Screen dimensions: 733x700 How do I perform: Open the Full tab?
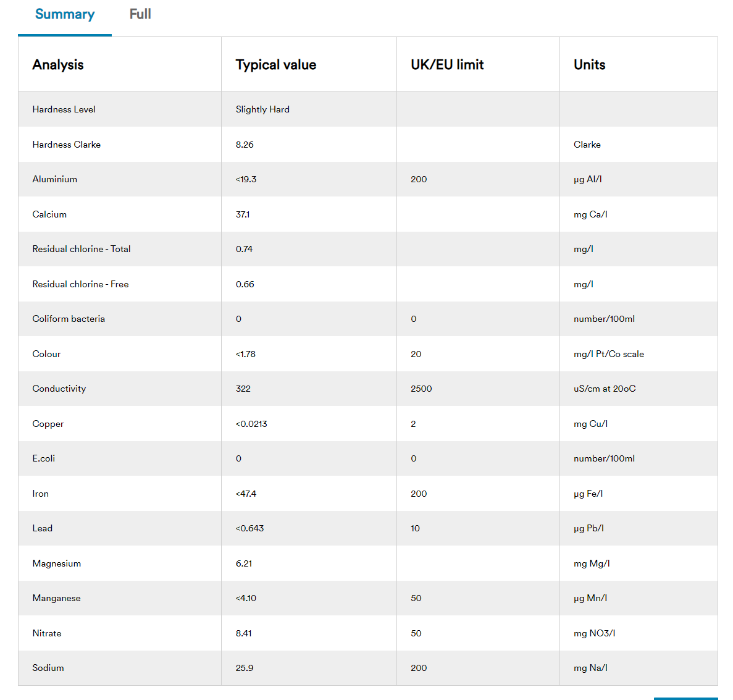140,14
